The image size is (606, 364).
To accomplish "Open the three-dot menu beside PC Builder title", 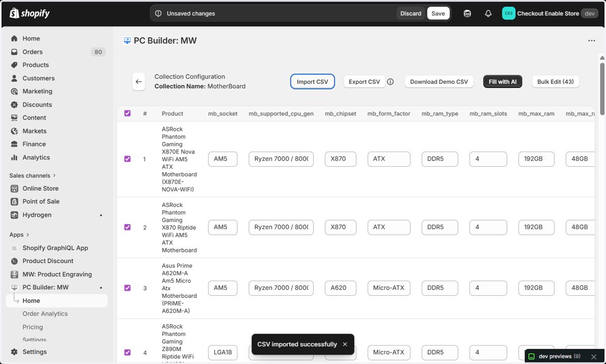I will 591,41.
